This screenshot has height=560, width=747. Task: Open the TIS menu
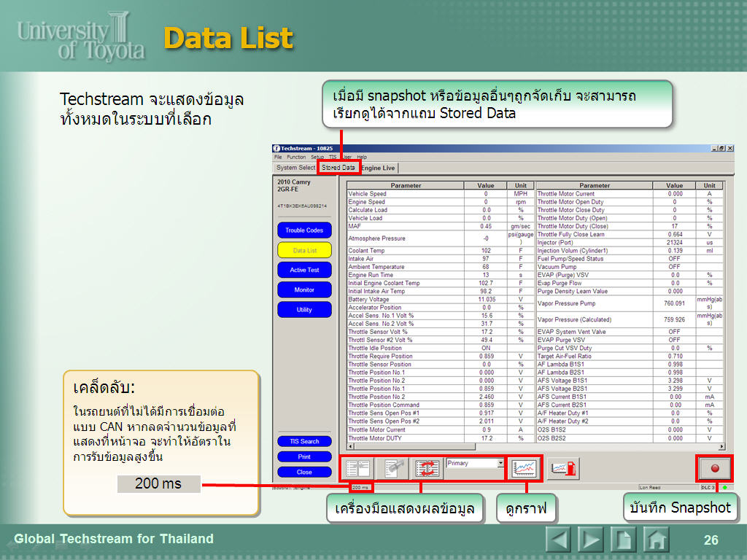click(333, 157)
